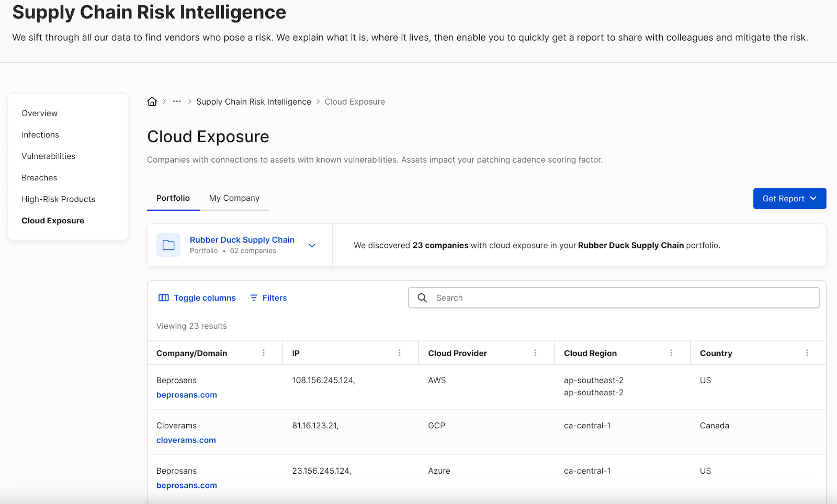The height and width of the screenshot is (504, 837).
Task: Click Supply Chain Risk Intelligence breadcrumb
Action: pyautogui.click(x=254, y=102)
